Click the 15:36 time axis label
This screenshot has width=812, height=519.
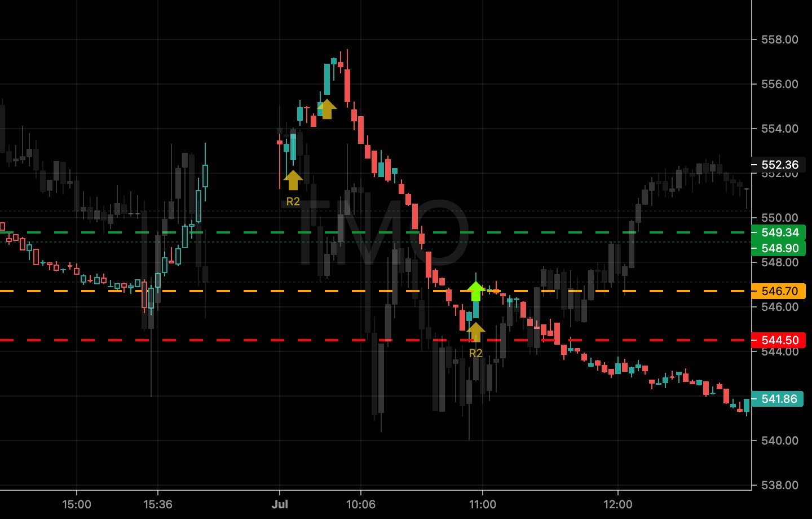click(158, 504)
